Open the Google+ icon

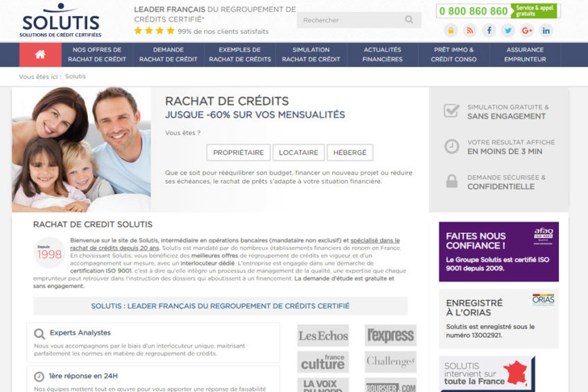click(x=527, y=30)
